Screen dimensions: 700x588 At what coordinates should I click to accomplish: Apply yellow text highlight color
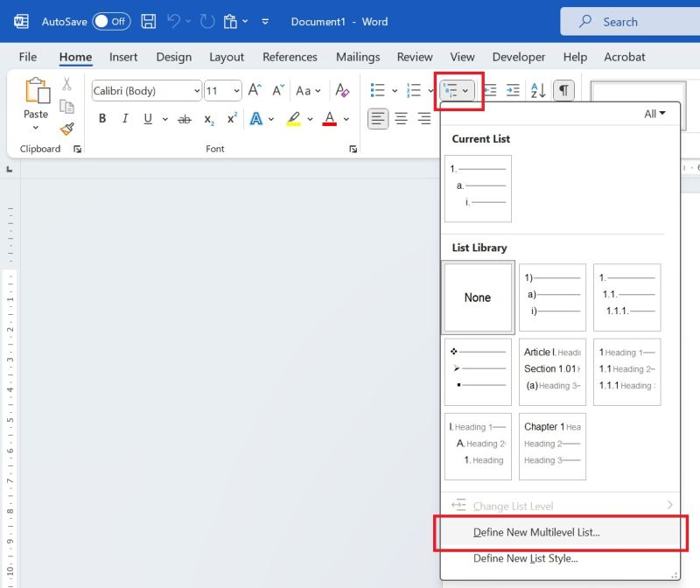pos(293,119)
